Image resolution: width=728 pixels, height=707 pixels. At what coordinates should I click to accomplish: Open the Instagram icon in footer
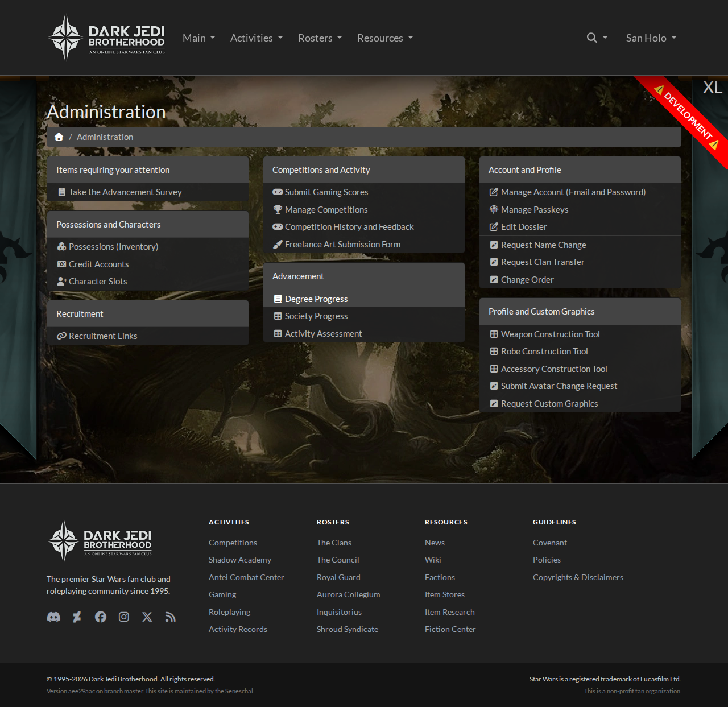[124, 617]
